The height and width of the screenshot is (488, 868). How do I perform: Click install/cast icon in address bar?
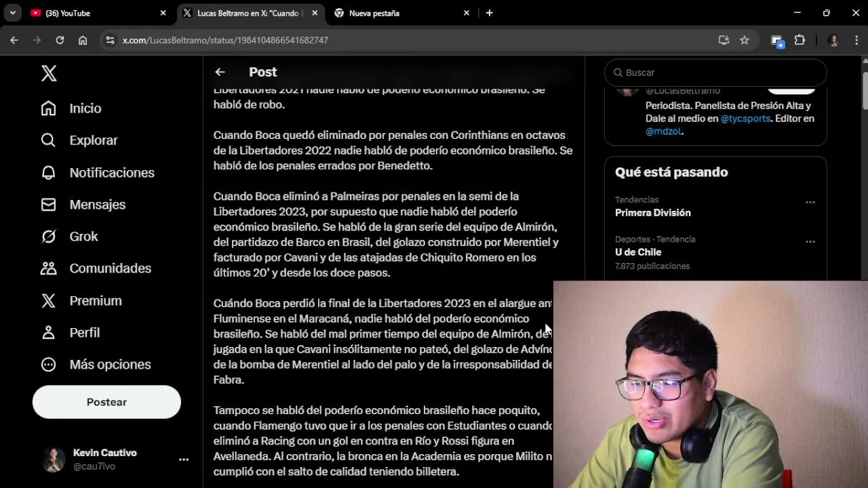724,40
